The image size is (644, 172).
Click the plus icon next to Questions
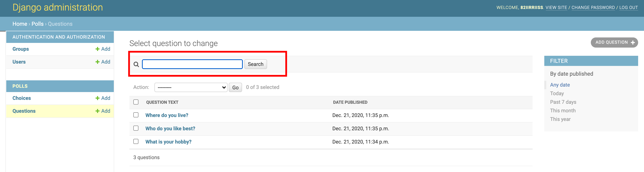pyautogui.click(x=98, y=111)
